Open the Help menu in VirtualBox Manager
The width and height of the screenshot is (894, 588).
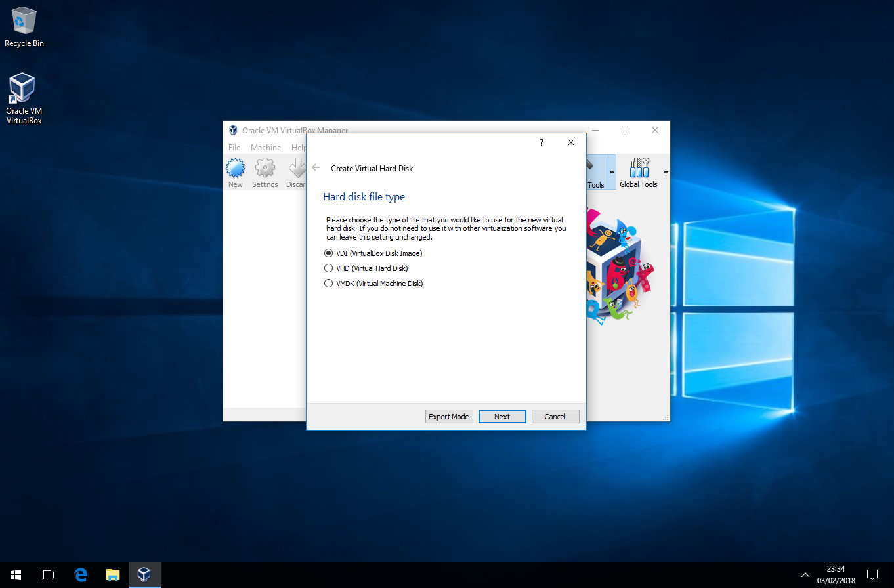click(299, 148)
